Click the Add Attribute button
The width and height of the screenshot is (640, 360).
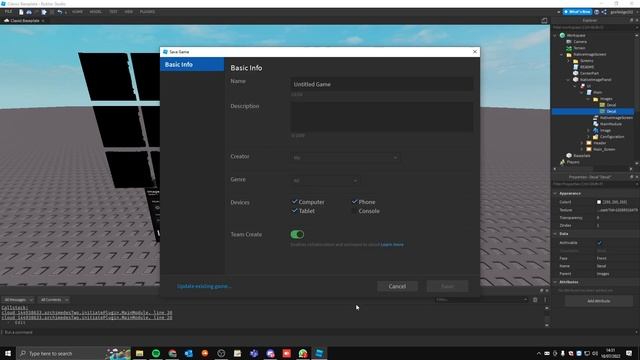(x=598, y=301)
